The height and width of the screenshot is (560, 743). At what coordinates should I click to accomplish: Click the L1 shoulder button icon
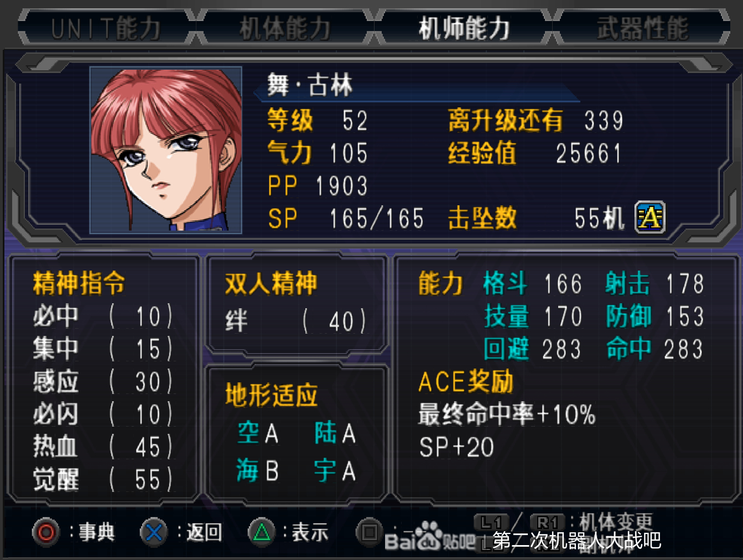[x=491, y=522]
